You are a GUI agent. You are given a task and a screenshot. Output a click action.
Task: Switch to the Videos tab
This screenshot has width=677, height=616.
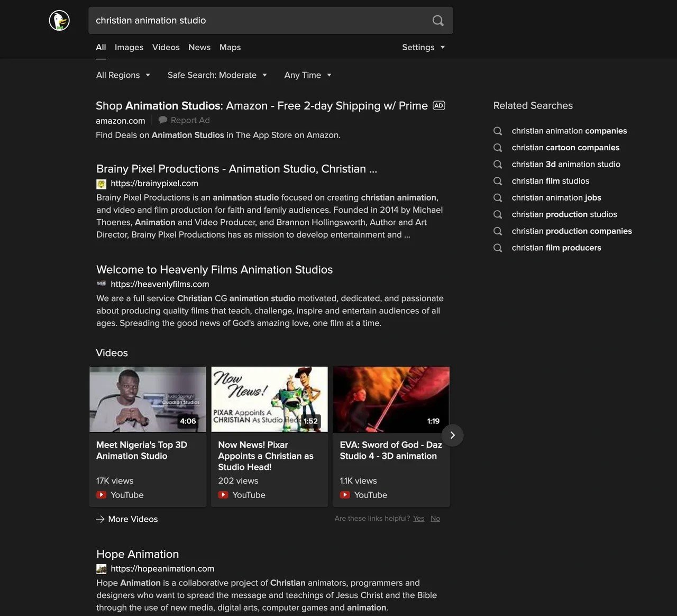[x=166, y=47]
